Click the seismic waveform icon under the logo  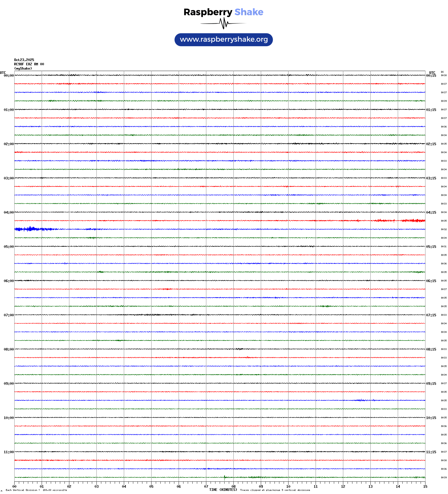223,23
